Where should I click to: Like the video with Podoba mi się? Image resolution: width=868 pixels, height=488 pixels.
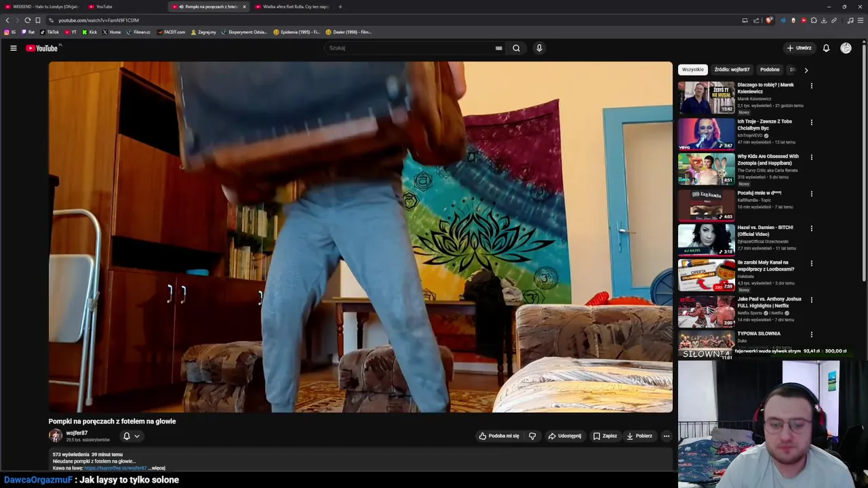point(499,436)
